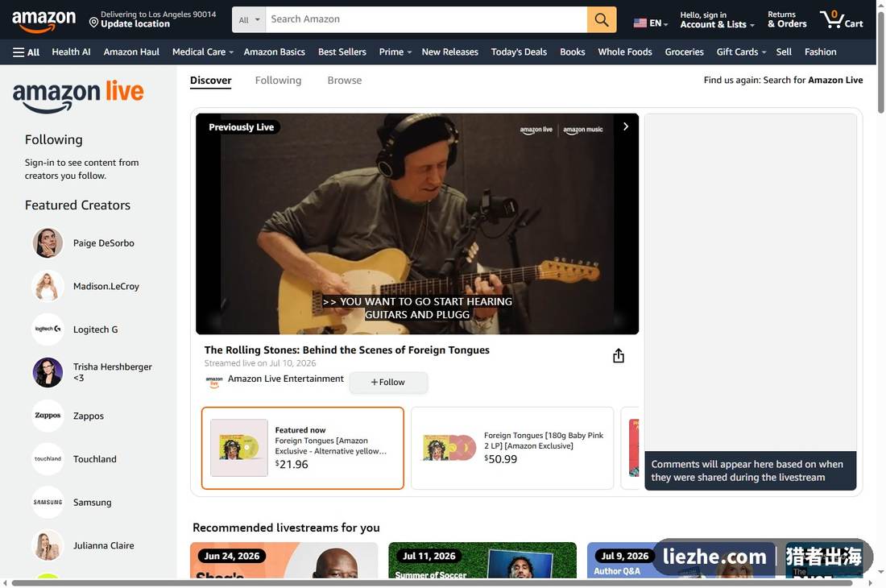Click Amazon Live Entertainment channel logo
This screenshot has width=886, height=588.
[x=213, y=382]
